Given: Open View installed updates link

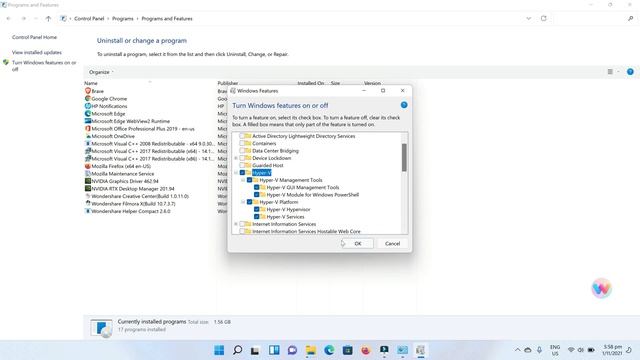Looking at the screenshot, I should [x=37, y=52].
